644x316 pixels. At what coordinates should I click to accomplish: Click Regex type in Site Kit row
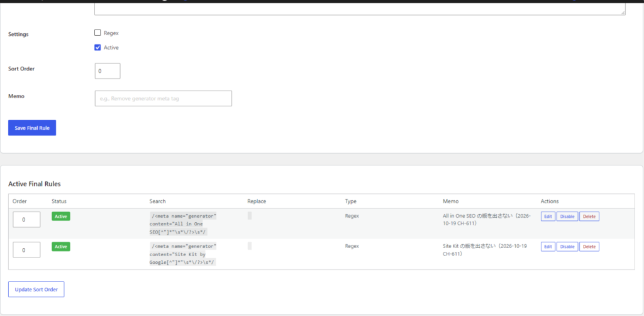(x=352, y=246)
